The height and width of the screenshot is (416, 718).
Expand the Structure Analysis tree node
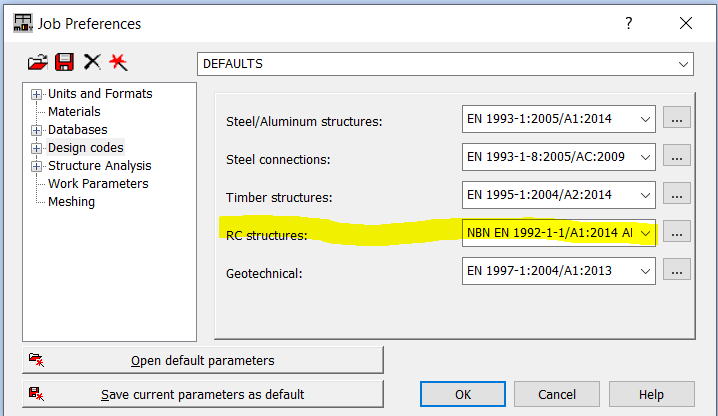coord(37,166)
